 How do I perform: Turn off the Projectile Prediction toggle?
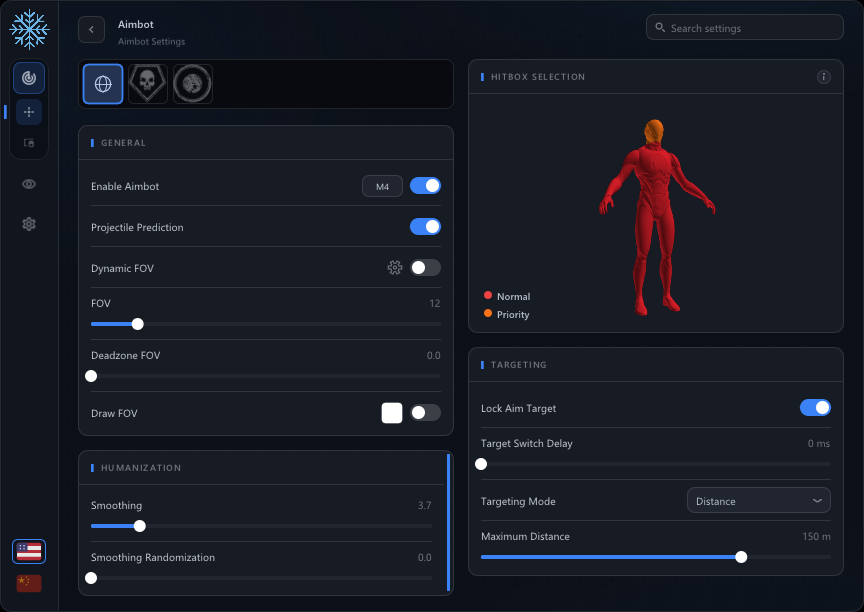(425, 226)
